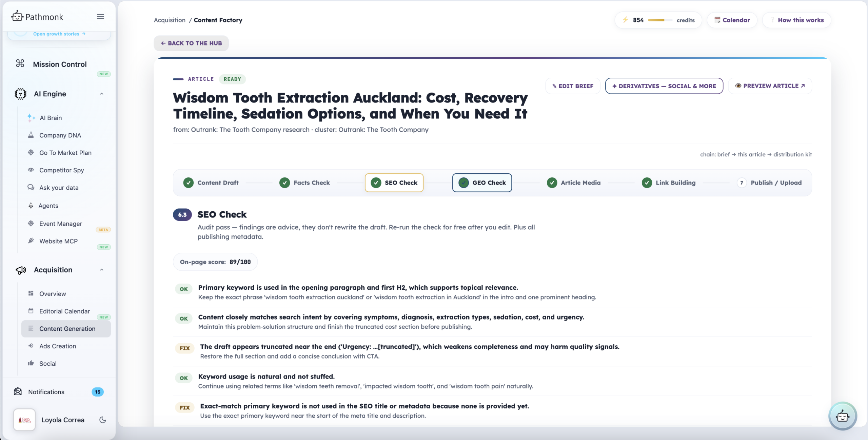Open the Article Media step

click(x=574, y=183)
